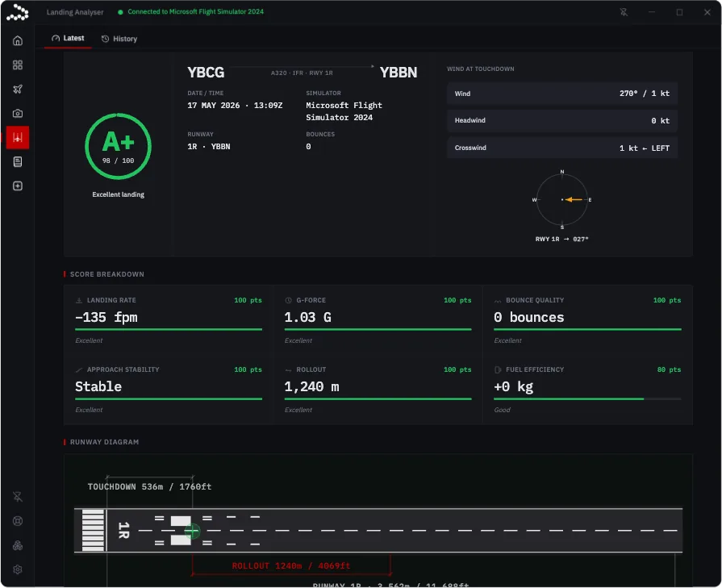Click the app logo at top left
Viewport: 722px width, 588px height.
pos(18,12)
